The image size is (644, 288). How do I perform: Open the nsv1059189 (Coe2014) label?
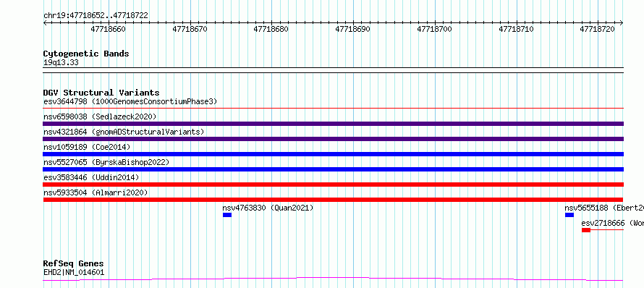(x=87, y=147)
